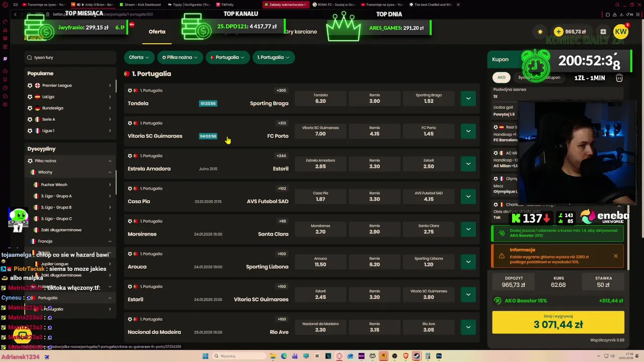Expand markets for Vitoria SC Guimaraes vs FC Porto
The height and width of the screenshot is (362, 644).
pyautogui.click(x=468, y=131)
